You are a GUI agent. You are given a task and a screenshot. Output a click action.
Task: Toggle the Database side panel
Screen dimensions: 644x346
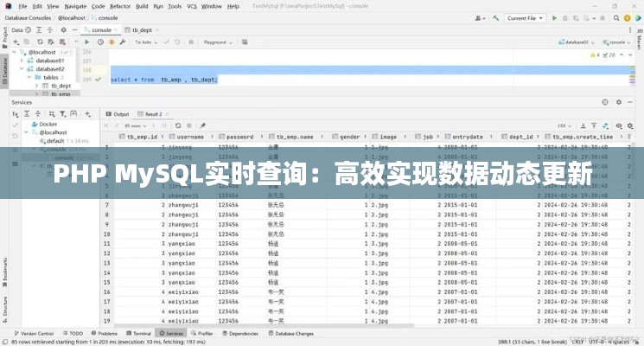(x=4, y=71)
